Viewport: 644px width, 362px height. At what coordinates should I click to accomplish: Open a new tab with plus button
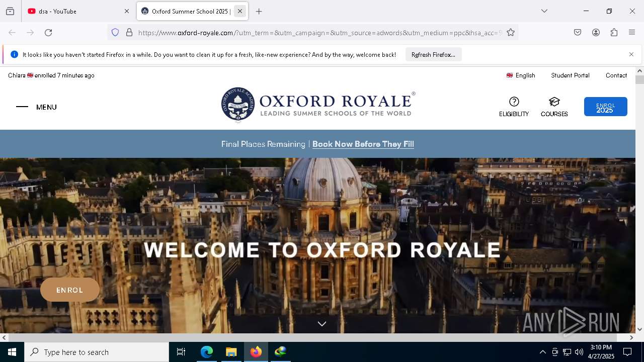[259, 11]
